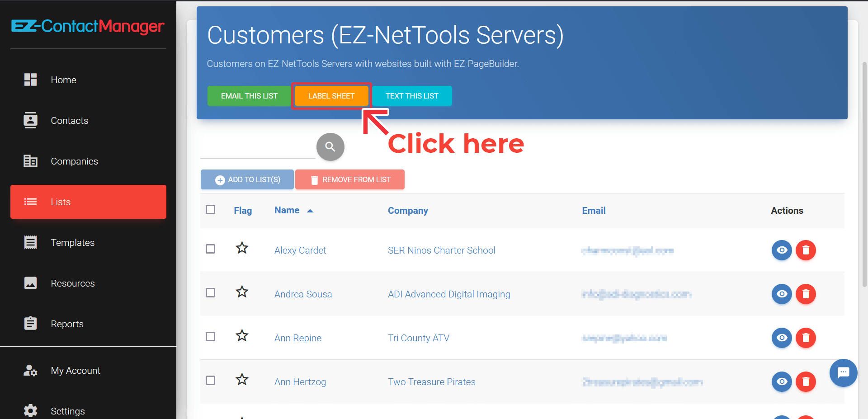
Task: Delete Ann Hertzog from the list
Action: click(806, 381)
